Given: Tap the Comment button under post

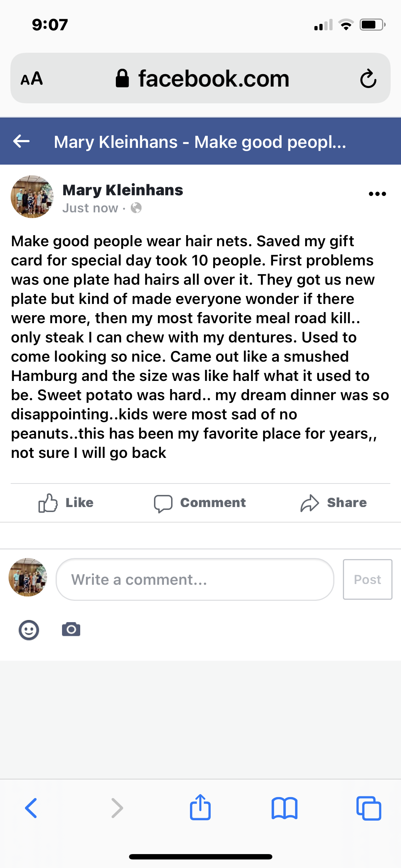Looking at the screenshot, I should click(200, 503).
